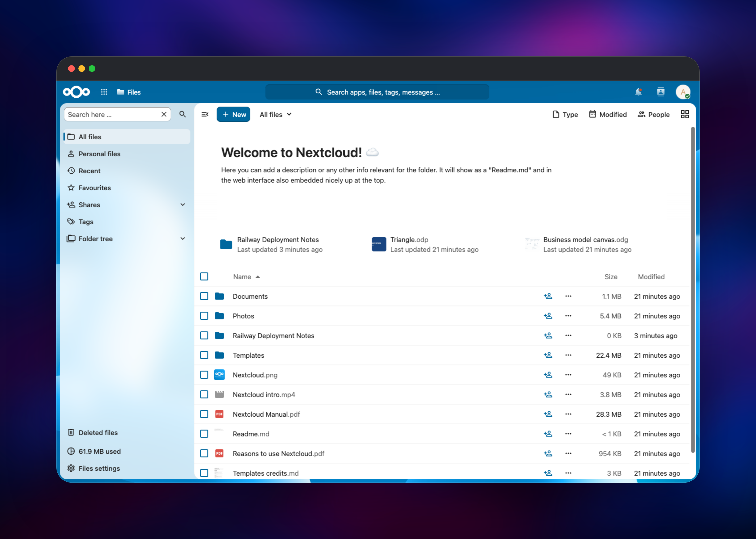Expand the Shares section chevron
756x539 pixels.
point(183,204)
